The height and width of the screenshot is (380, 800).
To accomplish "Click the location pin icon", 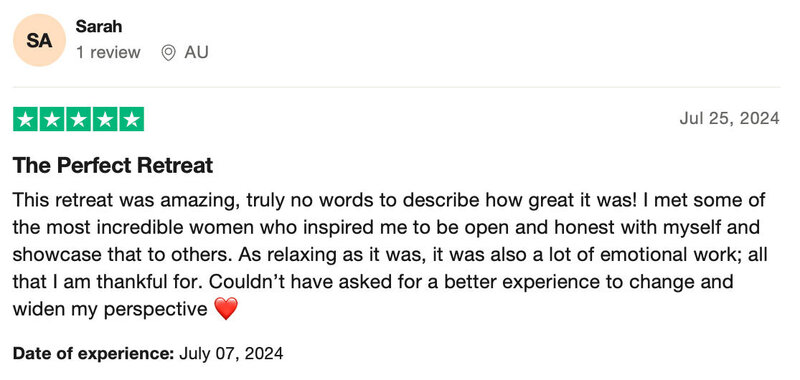I will click(x=168, y=53).
